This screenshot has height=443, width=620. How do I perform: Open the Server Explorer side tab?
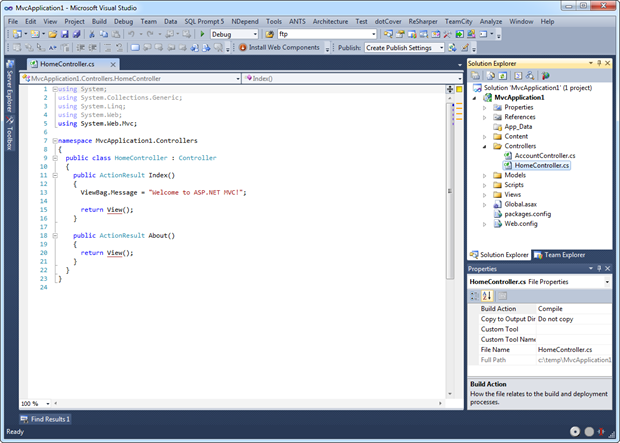tap(10, 87)
